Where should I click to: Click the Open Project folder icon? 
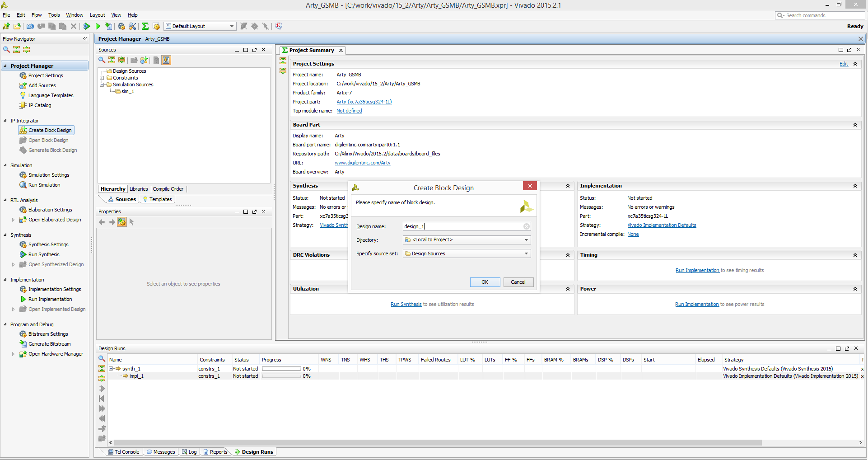[x=17, y=26]
